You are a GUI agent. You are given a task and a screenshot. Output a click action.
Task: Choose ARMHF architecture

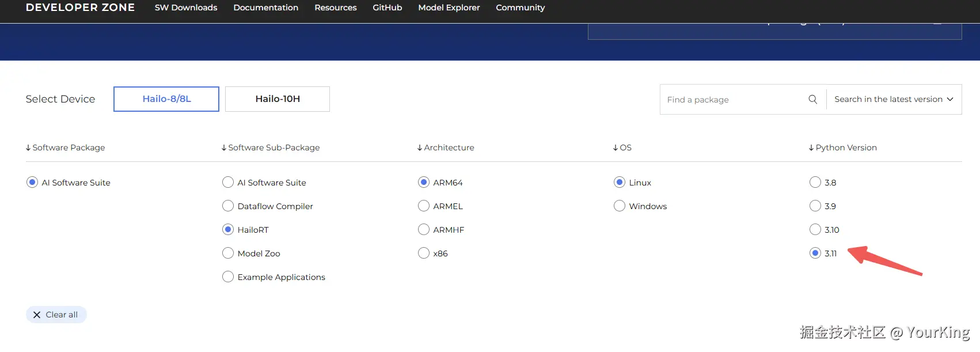click(424, 229)
